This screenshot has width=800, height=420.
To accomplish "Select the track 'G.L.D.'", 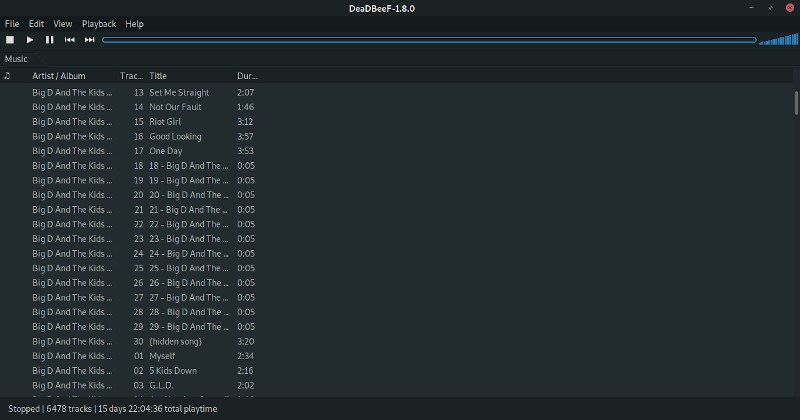I will pos(162,385).
